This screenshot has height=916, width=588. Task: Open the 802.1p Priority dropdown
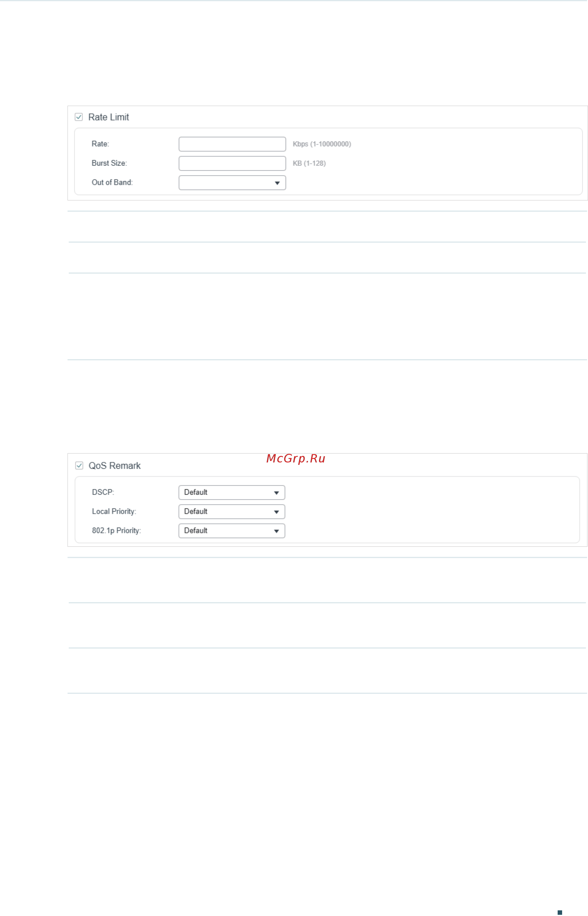[232, 531]
